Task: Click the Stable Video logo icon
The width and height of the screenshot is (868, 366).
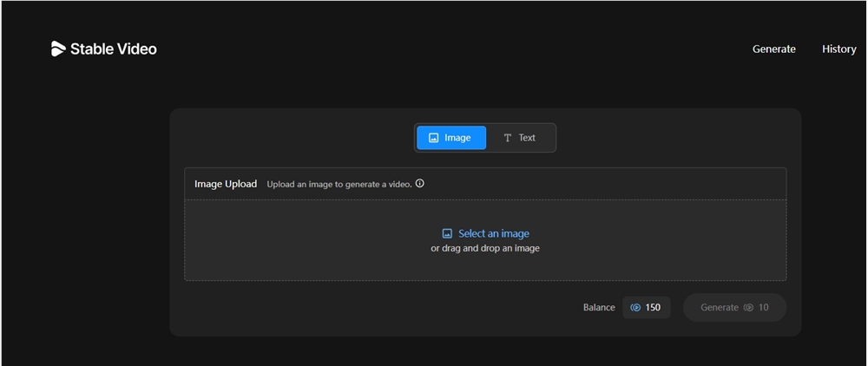Action: 58,49
